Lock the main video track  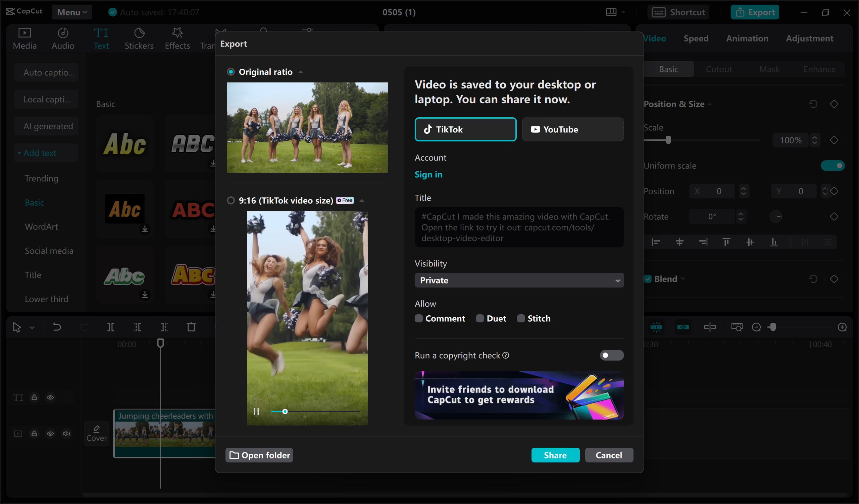(34, 434)
